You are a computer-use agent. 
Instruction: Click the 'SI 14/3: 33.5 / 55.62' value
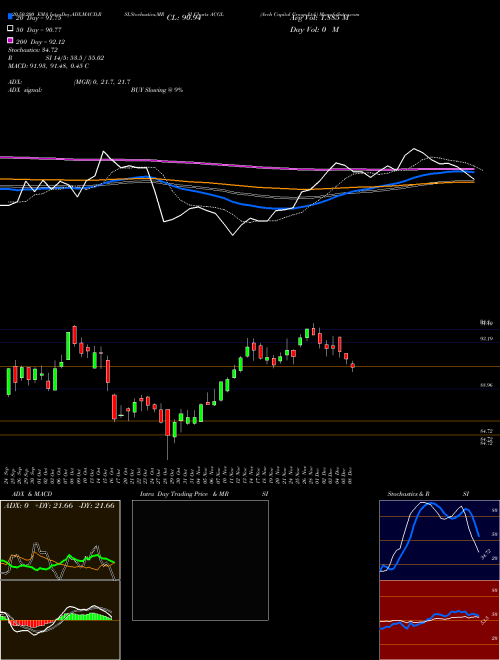click(75, 58)
